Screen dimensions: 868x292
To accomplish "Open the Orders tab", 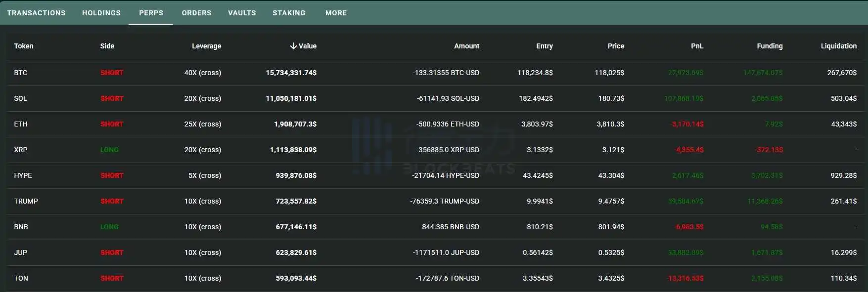I will 196,13.
